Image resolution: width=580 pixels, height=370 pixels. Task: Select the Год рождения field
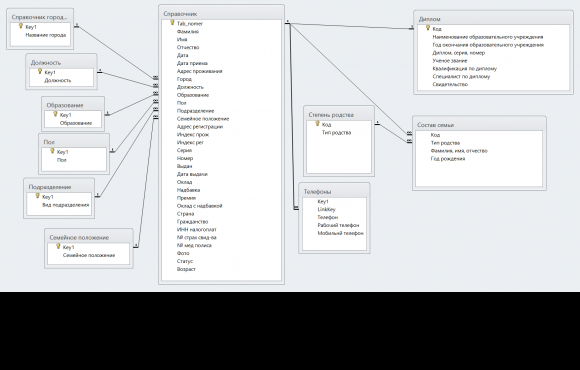pyautogui.click(x=448, y=159)
